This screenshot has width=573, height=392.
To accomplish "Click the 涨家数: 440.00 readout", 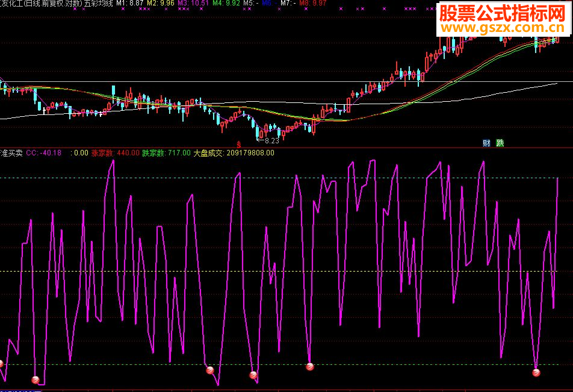I will tap(116, 153).
